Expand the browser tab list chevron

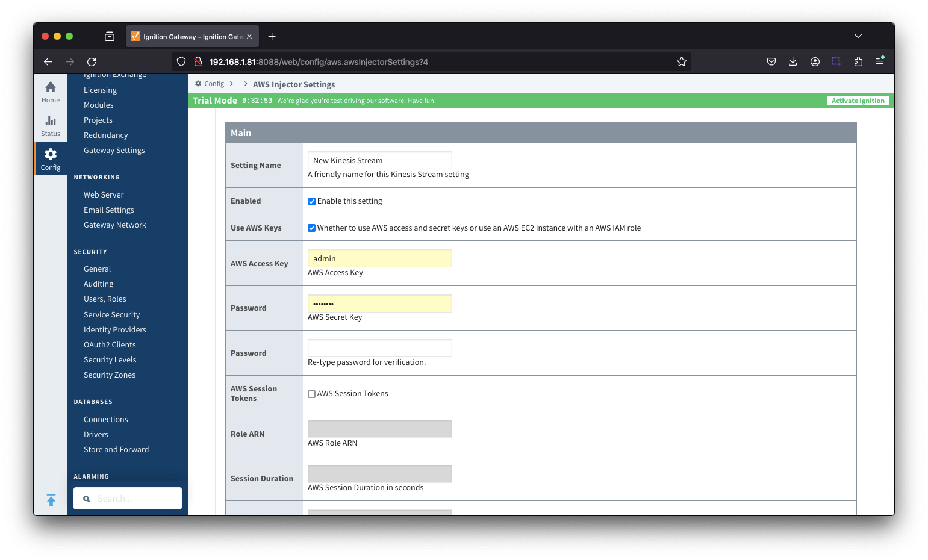[858, 37]
